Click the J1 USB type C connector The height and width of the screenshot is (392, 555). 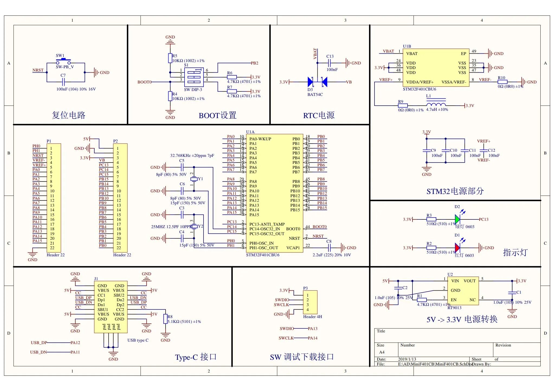[111, 307]
